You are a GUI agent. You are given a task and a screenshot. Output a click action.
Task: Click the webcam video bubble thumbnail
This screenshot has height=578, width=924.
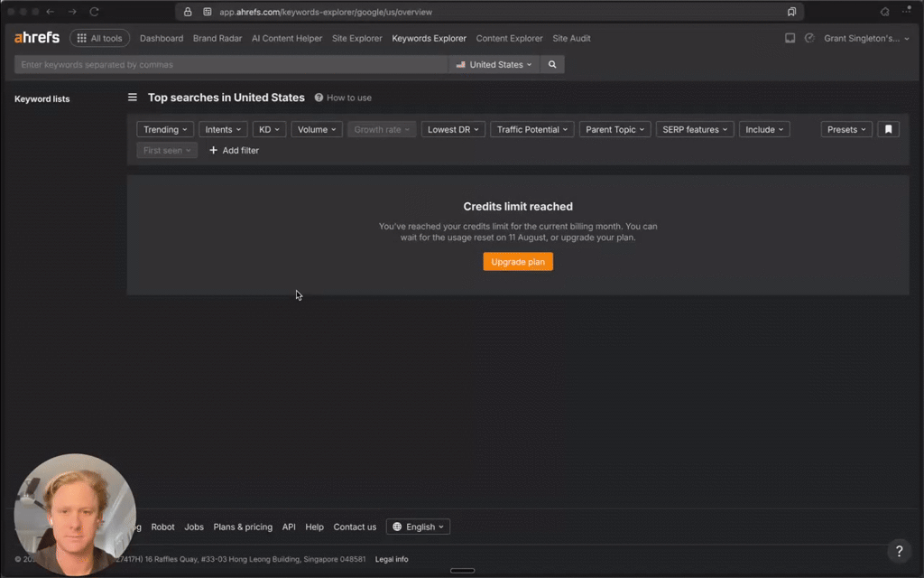(x=75, y=515)
